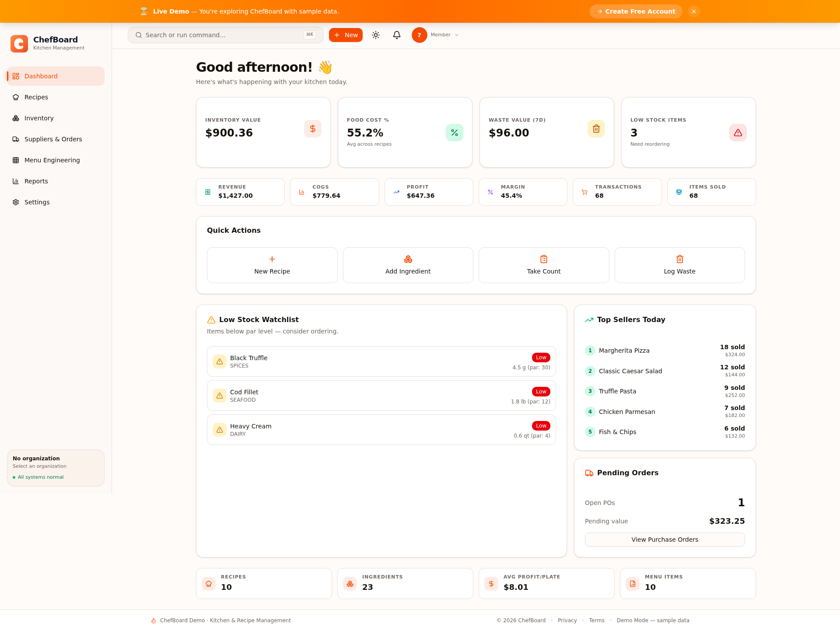Expand the Member account dropdown
Viewport: 840px width, 631px height.
tap(444, 35)
